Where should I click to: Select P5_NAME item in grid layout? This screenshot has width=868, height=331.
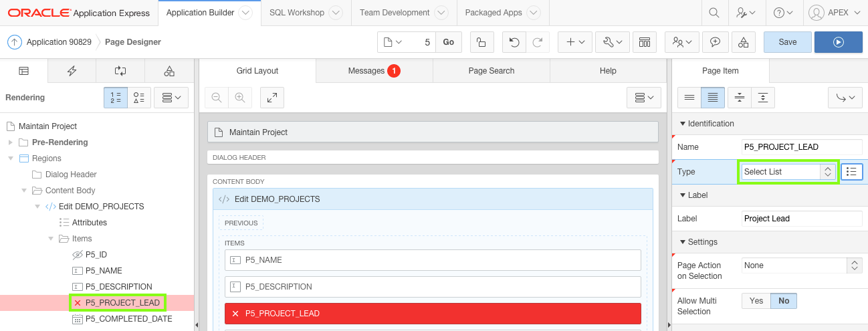[x=433, y=260]
